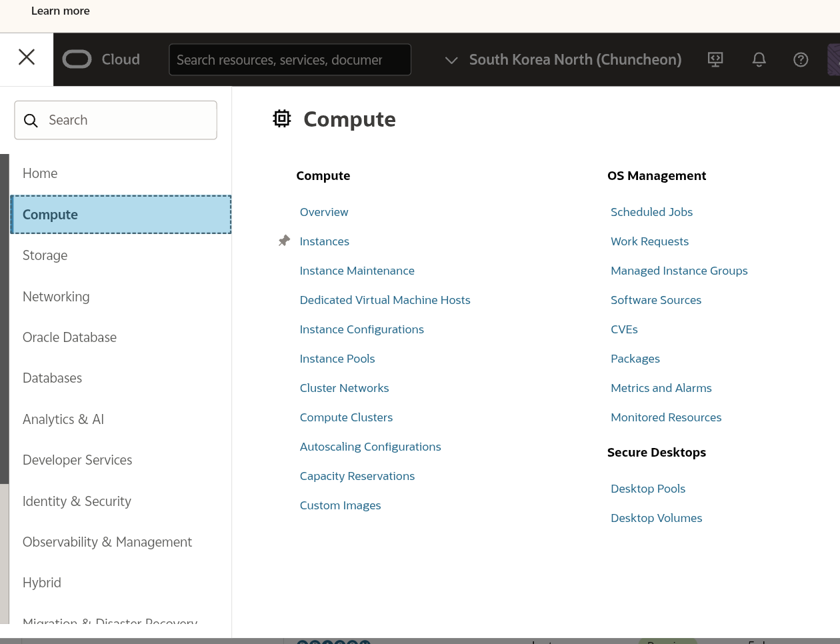Open the Packages link
The image size is (840, 644).
tap(635, 359)
